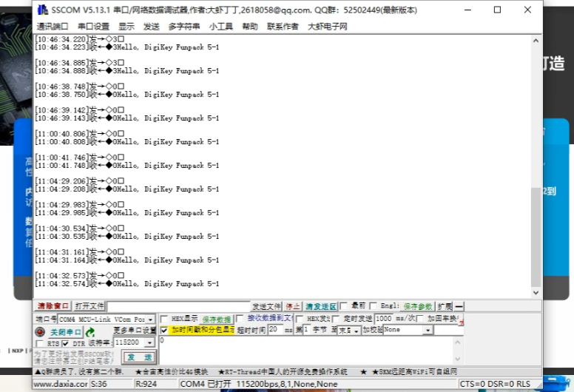
Task: Open the COM4 MCU-Link port dropdown
Action: pos(150,320)
